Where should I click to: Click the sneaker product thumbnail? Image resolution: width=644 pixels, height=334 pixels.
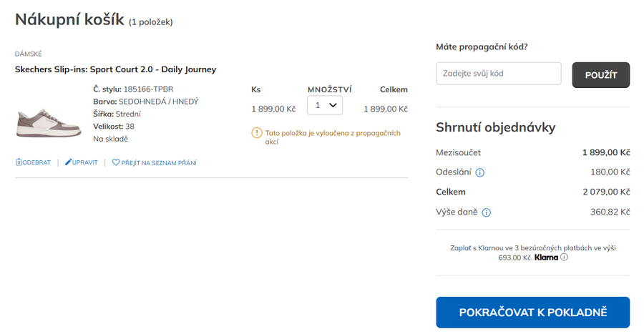click(x=49, y=122)
